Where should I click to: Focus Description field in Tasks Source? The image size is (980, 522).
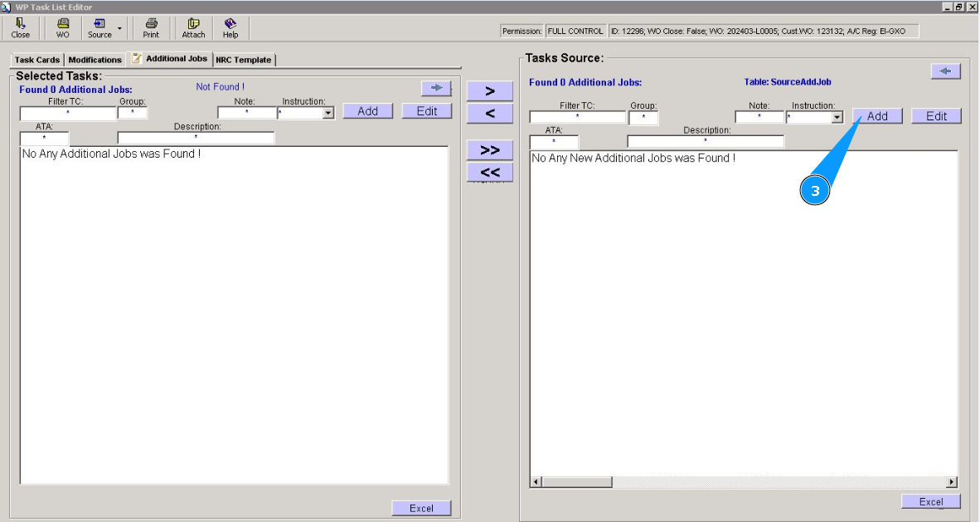click(706, 142)
